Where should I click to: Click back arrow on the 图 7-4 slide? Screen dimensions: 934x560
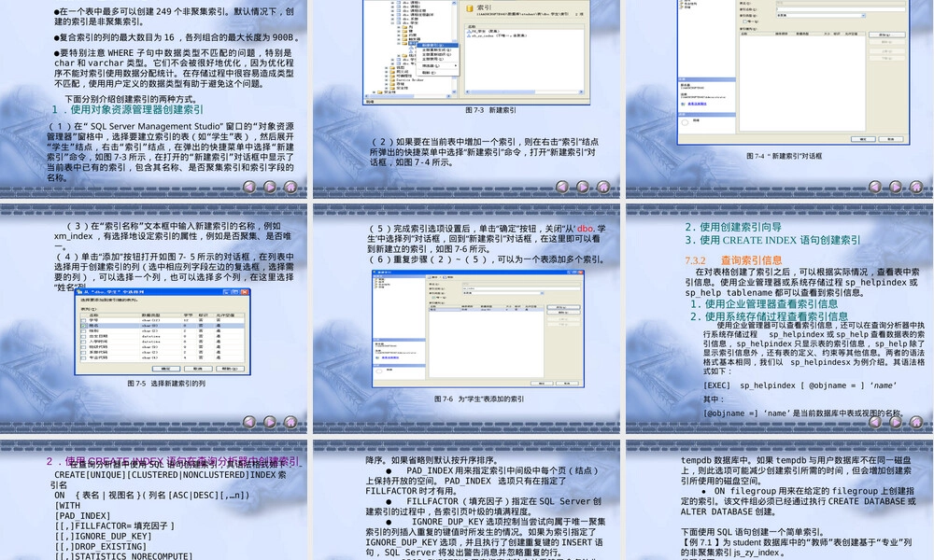tap(875, 187)
